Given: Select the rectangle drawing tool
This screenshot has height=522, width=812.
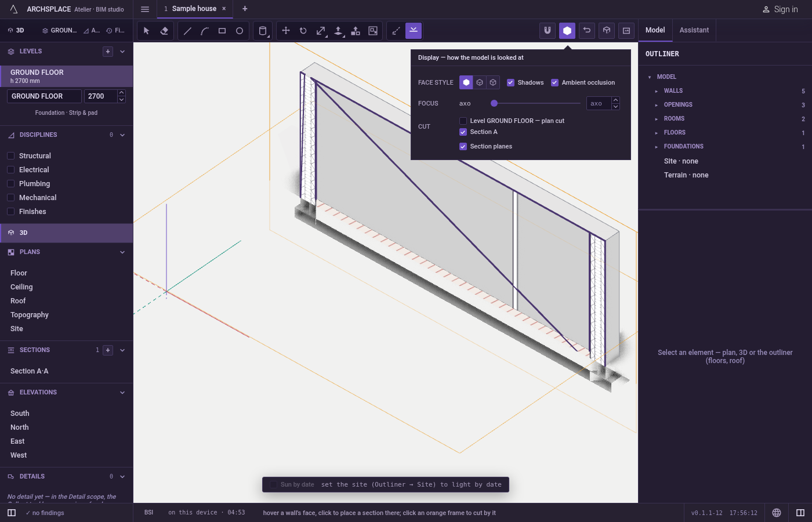Looking at the screenshot, I should [x=222, y=31].
